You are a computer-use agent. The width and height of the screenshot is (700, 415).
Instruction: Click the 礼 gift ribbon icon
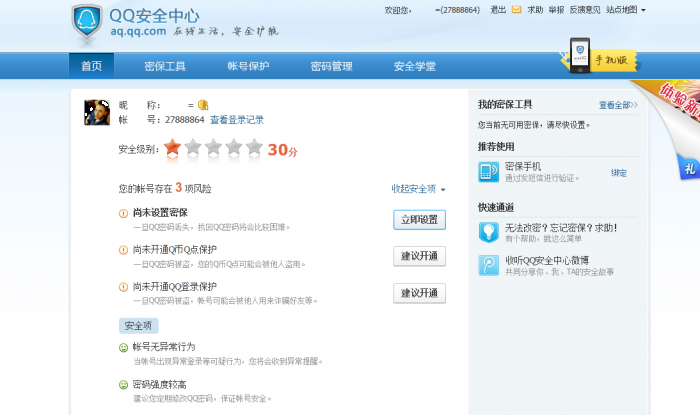tap(689, 168)
